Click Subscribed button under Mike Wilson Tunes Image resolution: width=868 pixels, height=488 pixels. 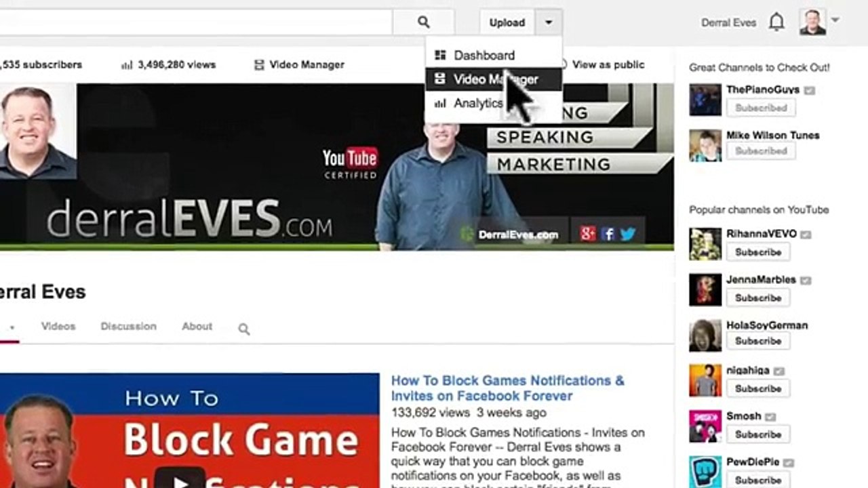coord(761,151)
